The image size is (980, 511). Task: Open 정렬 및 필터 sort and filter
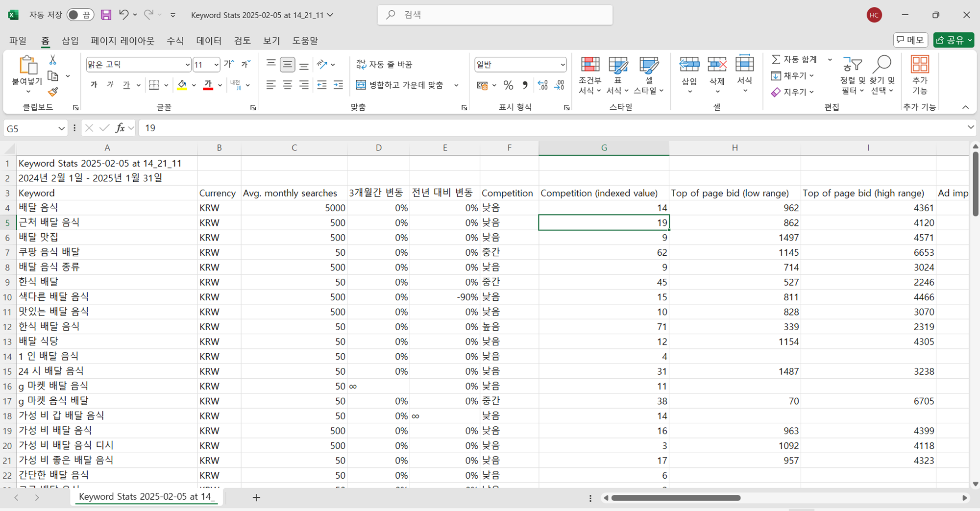pyautogui.click(x=853, y=75)
